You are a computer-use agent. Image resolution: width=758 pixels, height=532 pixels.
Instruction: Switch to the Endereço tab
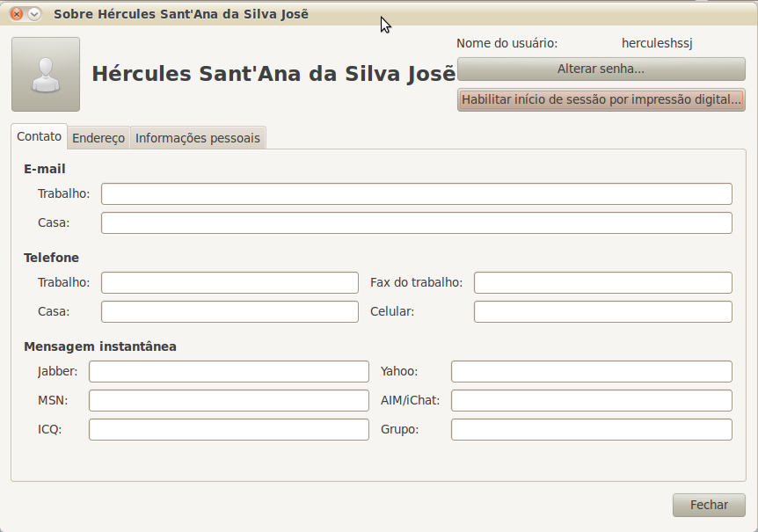click(98, 138)
